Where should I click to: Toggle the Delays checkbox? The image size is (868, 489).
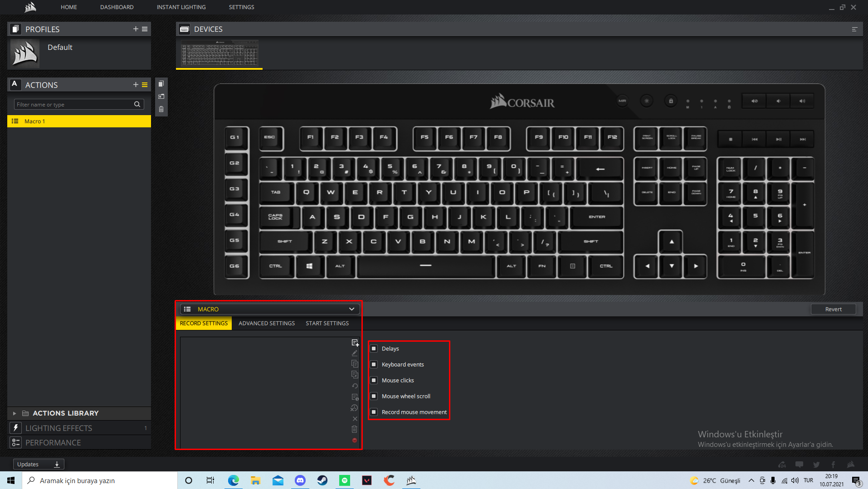click(374, 349)
